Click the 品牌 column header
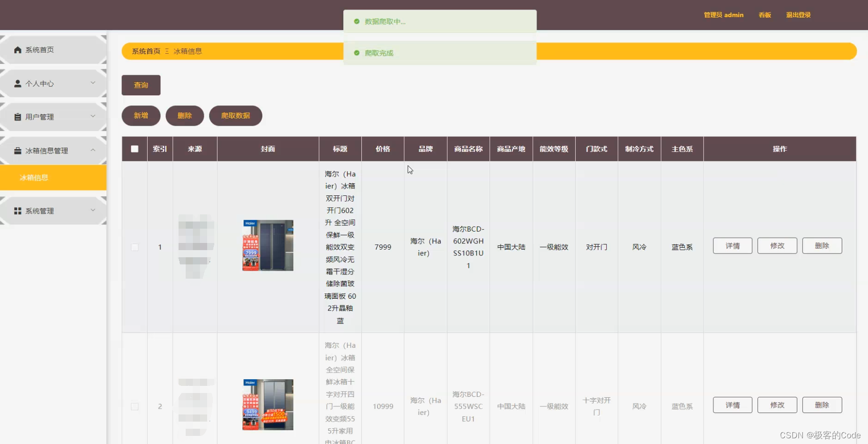Viewport: 868px width, 444px height. click(426, 149)
